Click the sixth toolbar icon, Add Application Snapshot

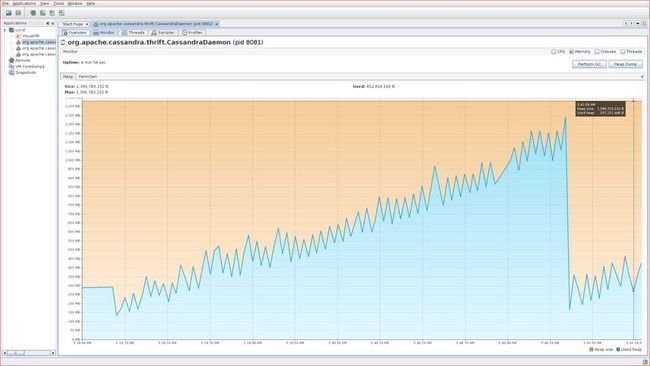61,13
